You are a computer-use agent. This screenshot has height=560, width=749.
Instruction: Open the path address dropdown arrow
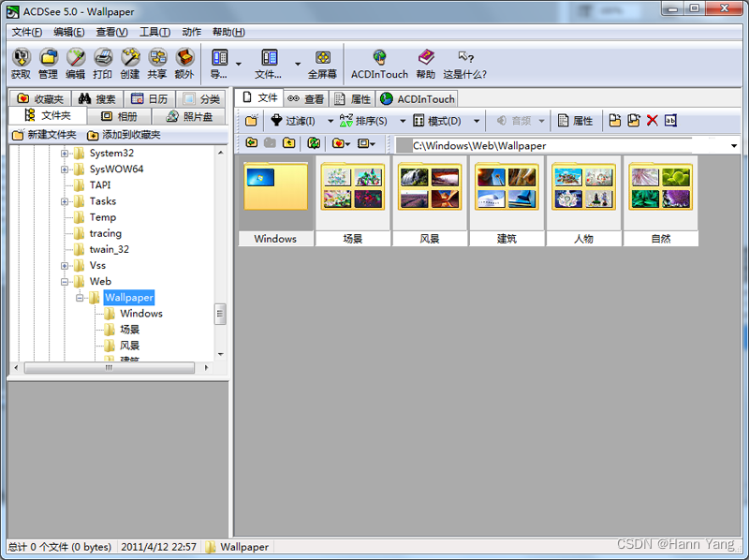(733, 146)
